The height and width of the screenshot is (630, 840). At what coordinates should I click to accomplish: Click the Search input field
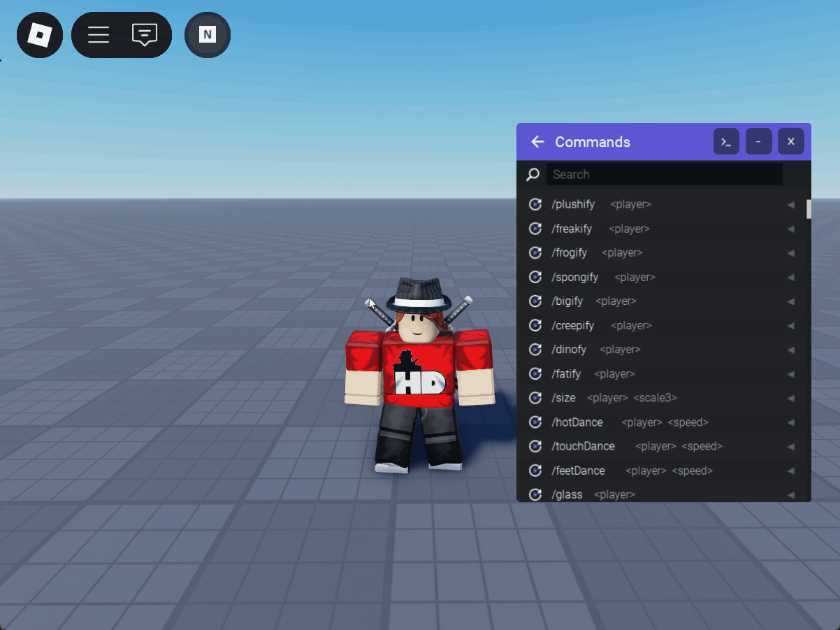pyautogui.click(x=664, y=174)
